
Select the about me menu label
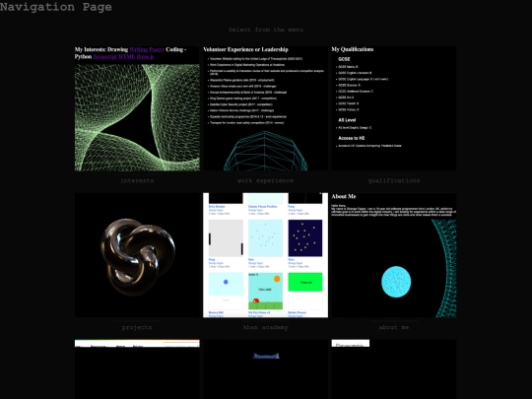point(393,327)
